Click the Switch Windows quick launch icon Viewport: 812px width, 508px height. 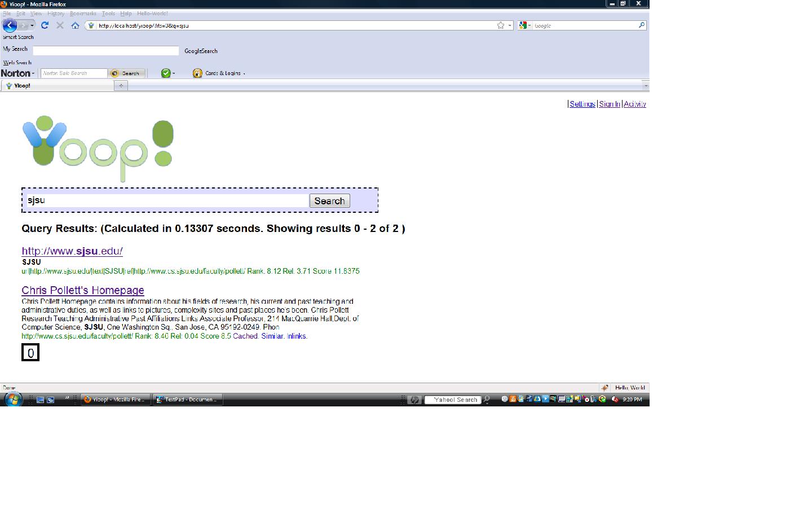(50, 400)
